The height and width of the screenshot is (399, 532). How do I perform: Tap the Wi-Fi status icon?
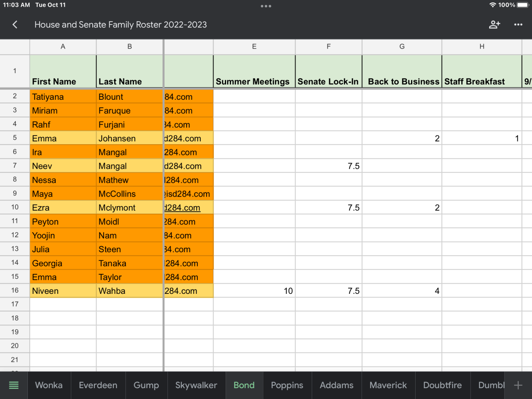[x=493, y=5]
